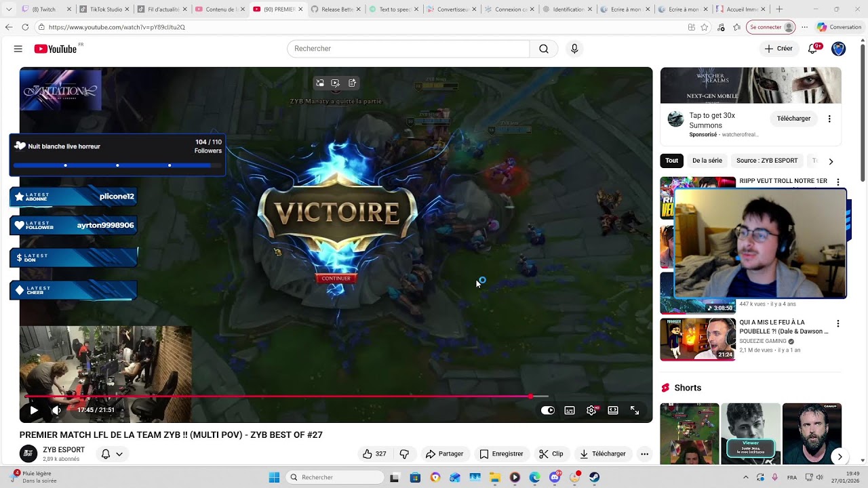Image resolution: width=868 pixels, height=488 pixels.
Task: Create a Clip of the video
Action: (551, 454)
